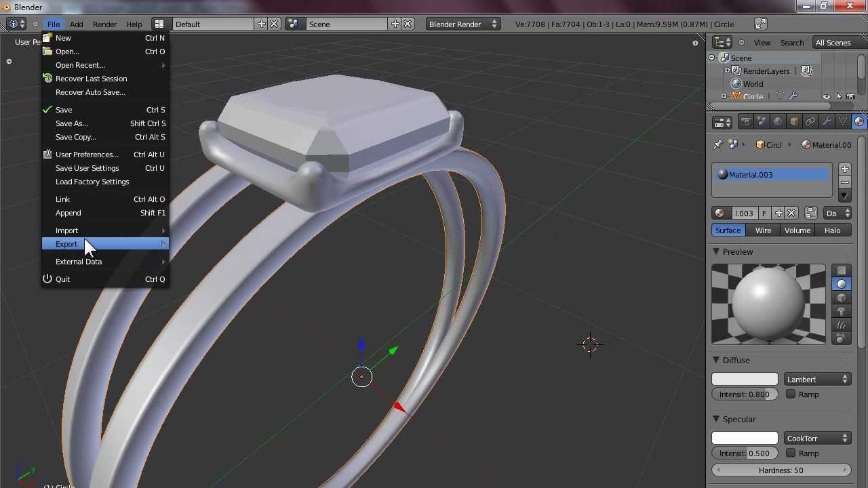Choose Save As from File menu
This screenshot has width=868, height=488.
pos(72,123)
